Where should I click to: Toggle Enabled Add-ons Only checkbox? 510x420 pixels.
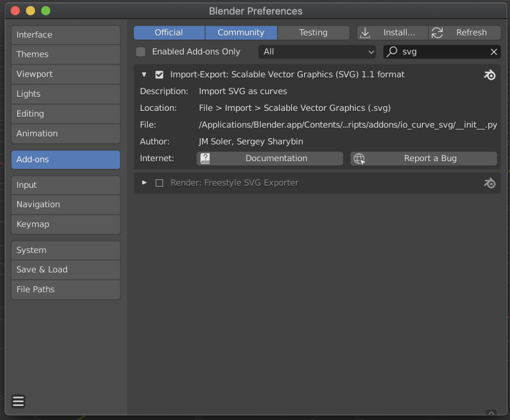140,52
